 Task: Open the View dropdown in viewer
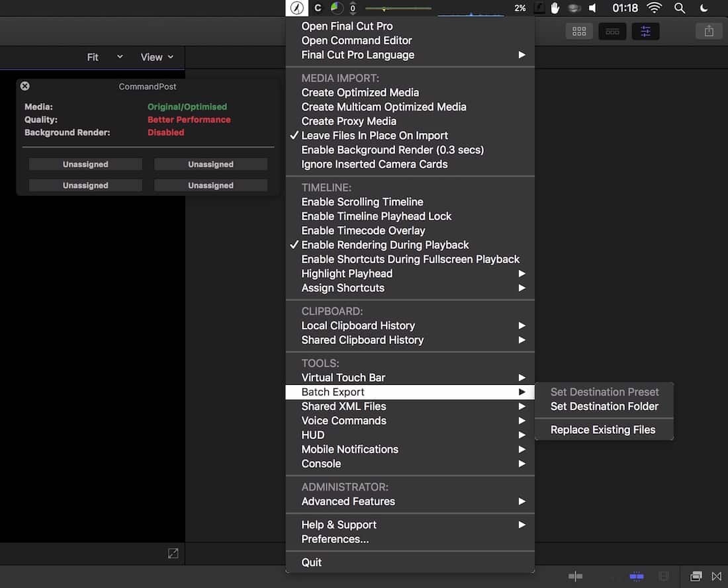click(157, 57)
